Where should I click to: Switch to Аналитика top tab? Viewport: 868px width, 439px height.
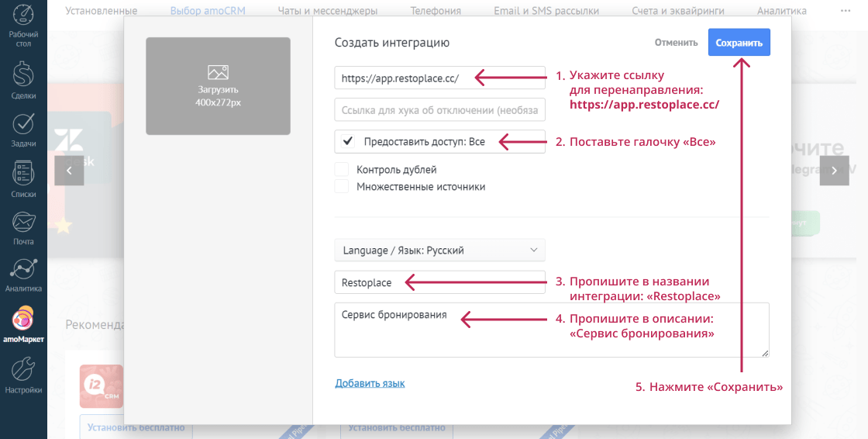[782, 11]
